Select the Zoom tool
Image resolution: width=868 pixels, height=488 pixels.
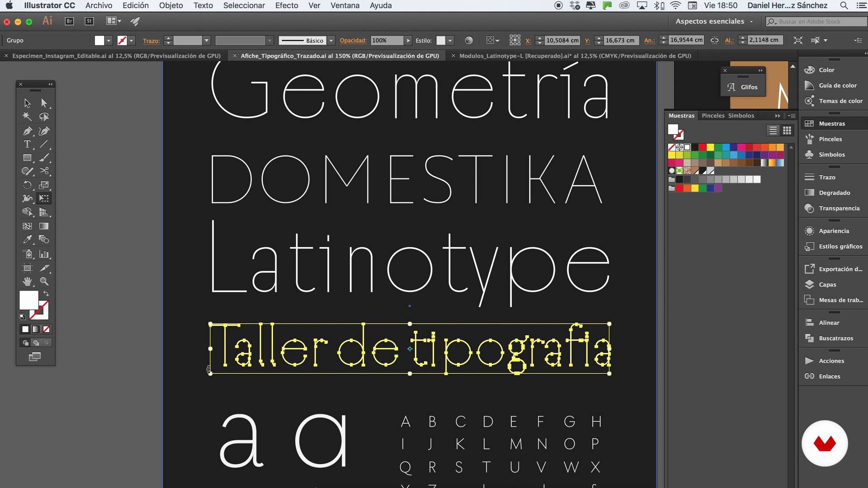[44, 281]
